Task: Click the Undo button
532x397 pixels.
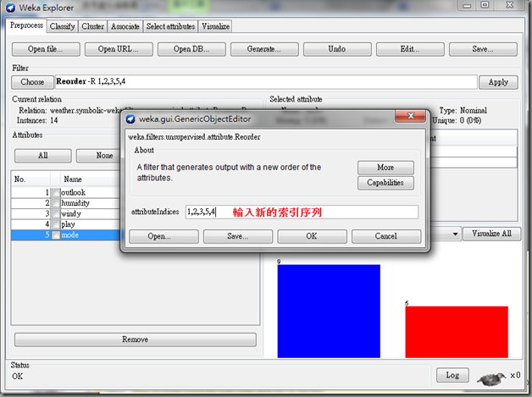Action: [337, 49]
